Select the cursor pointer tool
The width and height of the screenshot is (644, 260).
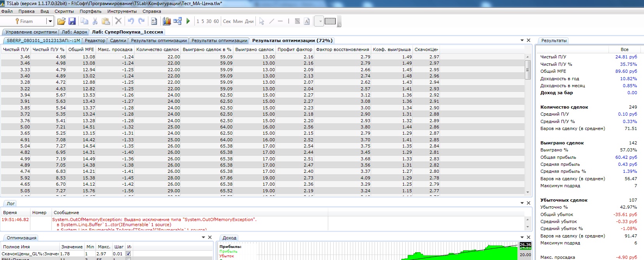point(262,21)
